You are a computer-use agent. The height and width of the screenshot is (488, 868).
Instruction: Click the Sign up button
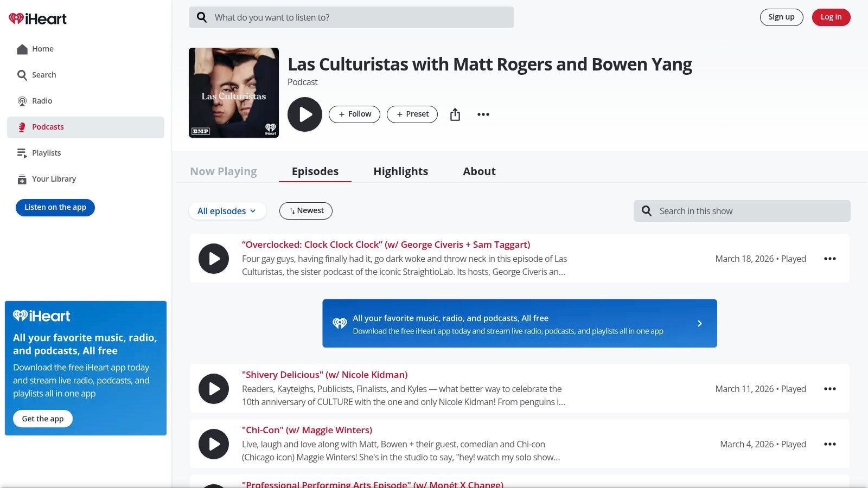pos(781,17)
